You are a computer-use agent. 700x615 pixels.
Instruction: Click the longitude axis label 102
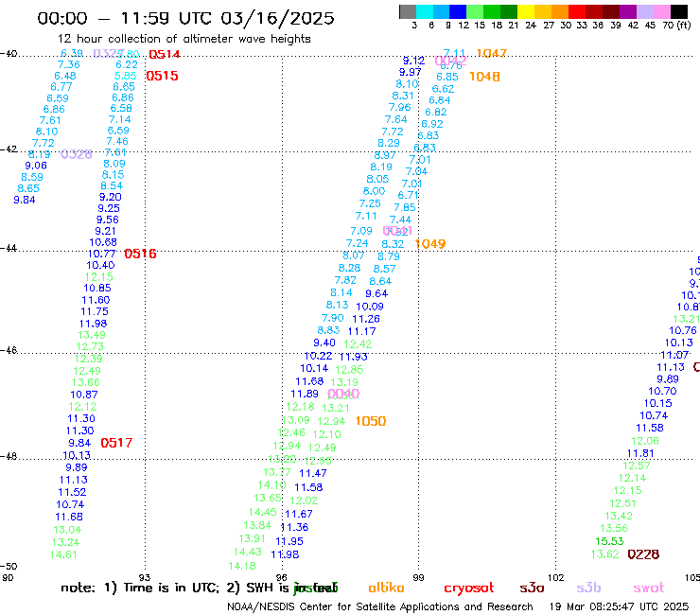pos(556,578)
